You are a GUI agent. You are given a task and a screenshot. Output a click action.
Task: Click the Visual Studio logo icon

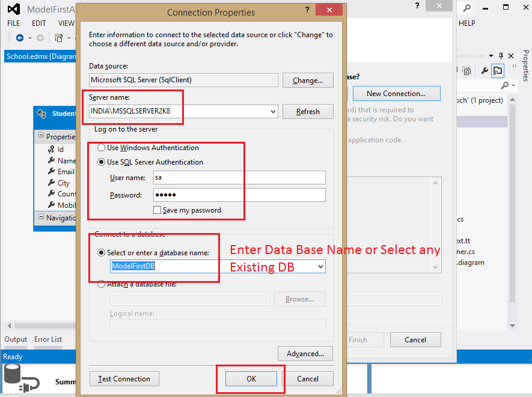tap(14, 9)
